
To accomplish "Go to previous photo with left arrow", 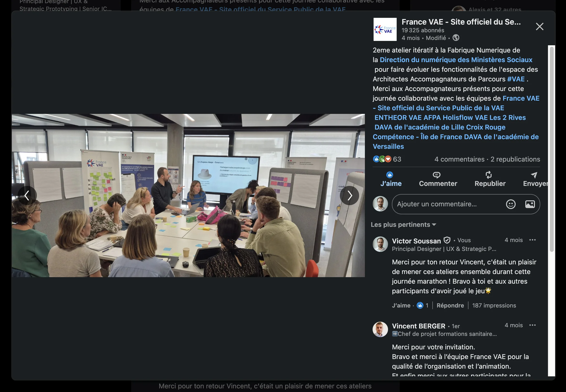I will coord(27,196).
